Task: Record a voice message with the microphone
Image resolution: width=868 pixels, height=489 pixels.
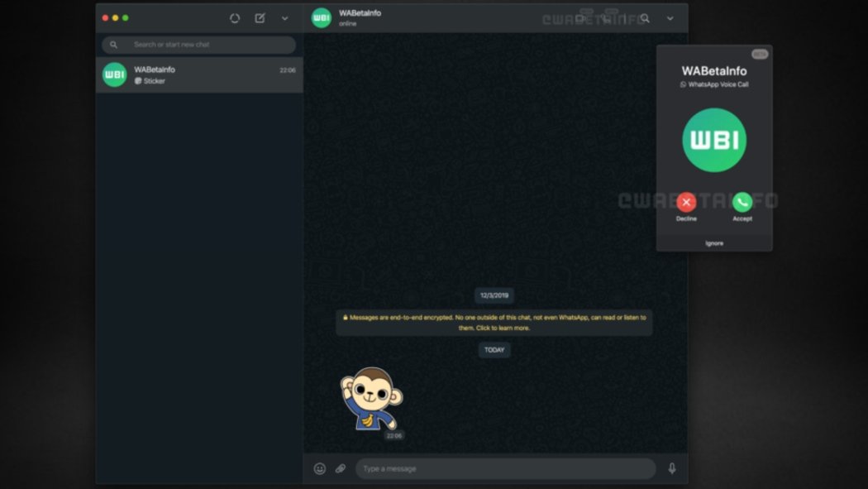Action: tap(671, 468)
